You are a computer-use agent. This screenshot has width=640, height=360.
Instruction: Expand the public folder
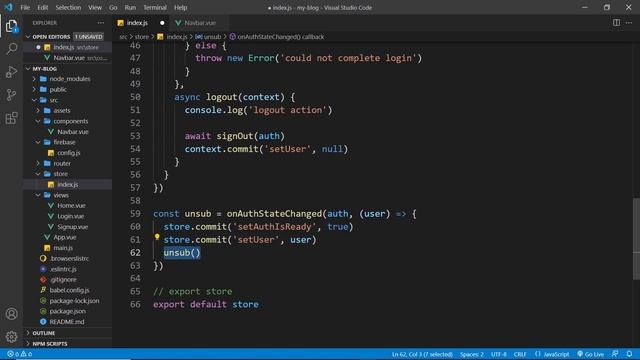click(x=67, y=89)
